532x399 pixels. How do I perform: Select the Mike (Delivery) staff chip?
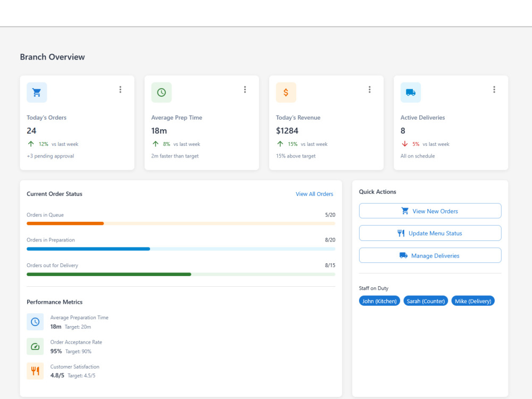[473, 301]
